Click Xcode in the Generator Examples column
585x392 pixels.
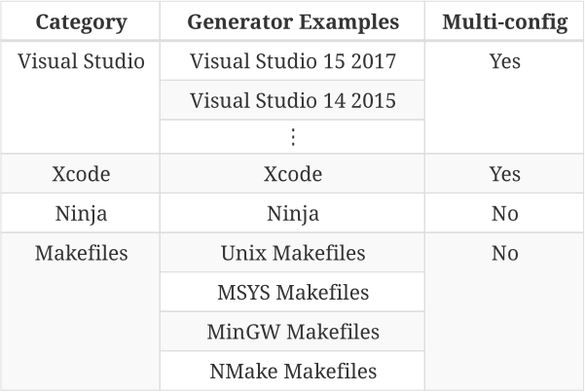[x=293, y=175]
